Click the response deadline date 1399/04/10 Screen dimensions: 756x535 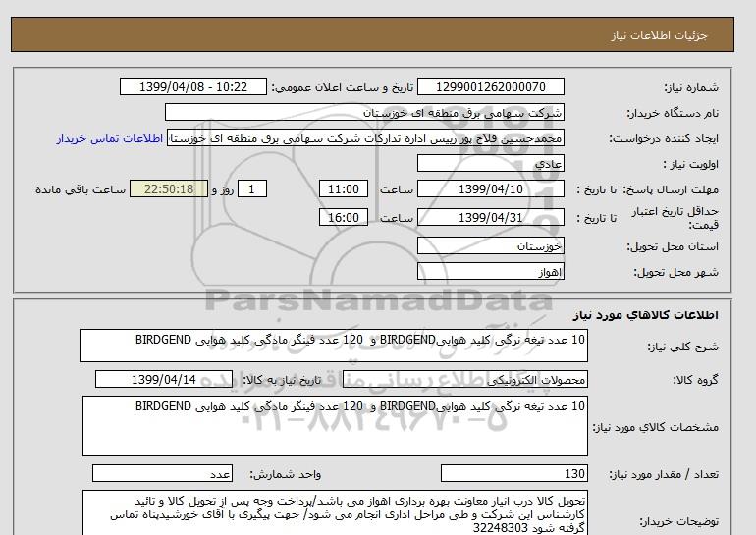[x=490, y=188]
